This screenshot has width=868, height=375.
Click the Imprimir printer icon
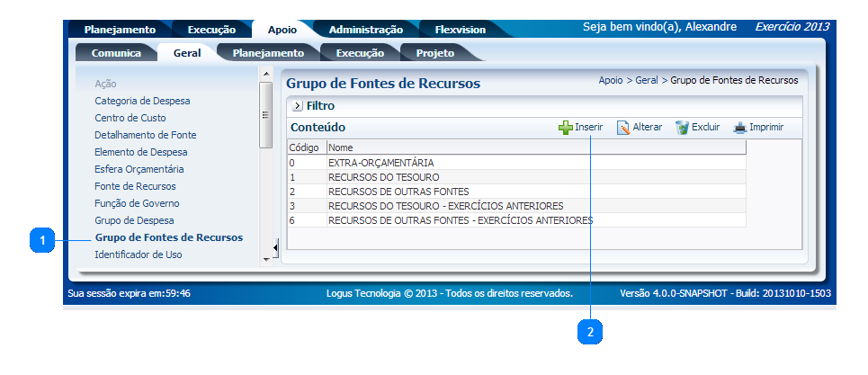coord(739,128)
